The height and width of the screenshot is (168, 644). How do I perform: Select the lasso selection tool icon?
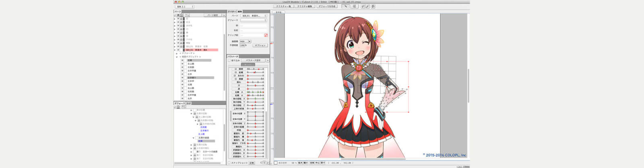363,6
